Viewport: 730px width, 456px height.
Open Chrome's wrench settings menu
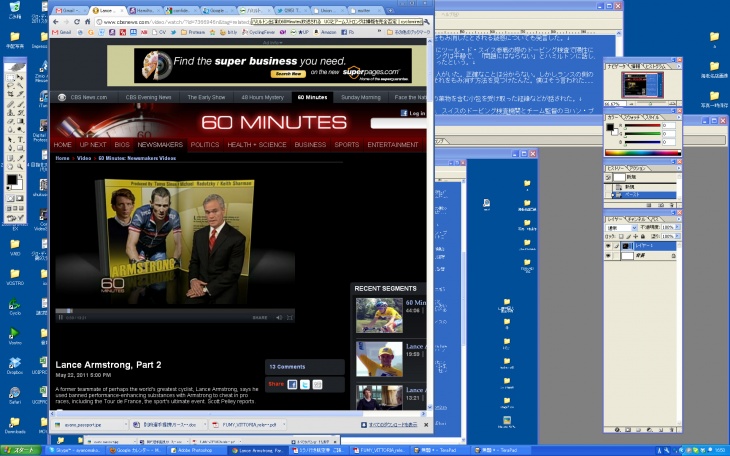tap(427, 21)
